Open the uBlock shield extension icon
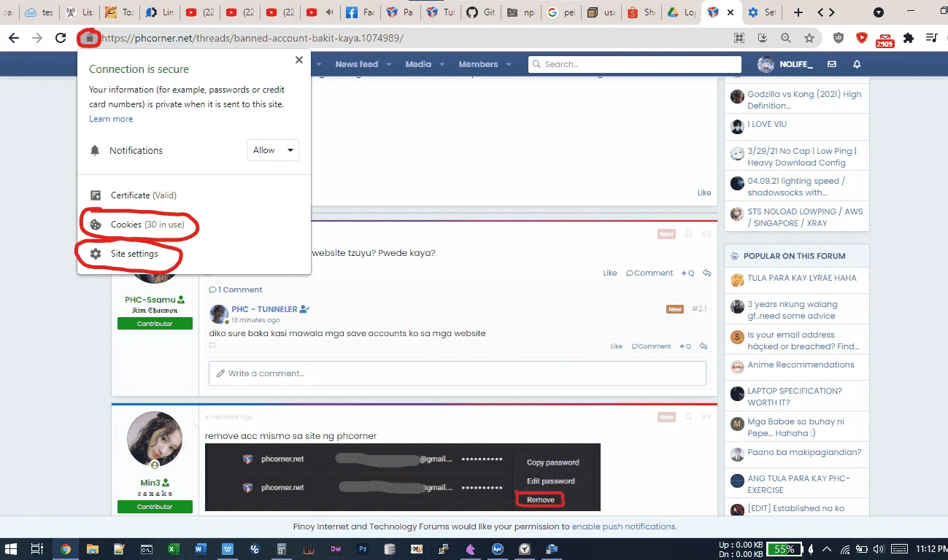Screen dimensions: 948x560 (x=839, y=38)
